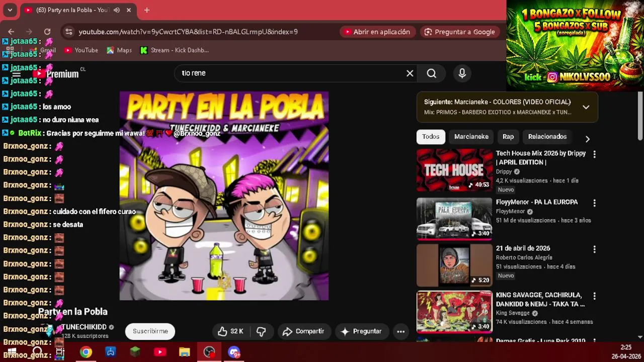This screenshot has height=362, width=644.
Task: Open the blue gamepad app in taskbar
Action: 111,352
